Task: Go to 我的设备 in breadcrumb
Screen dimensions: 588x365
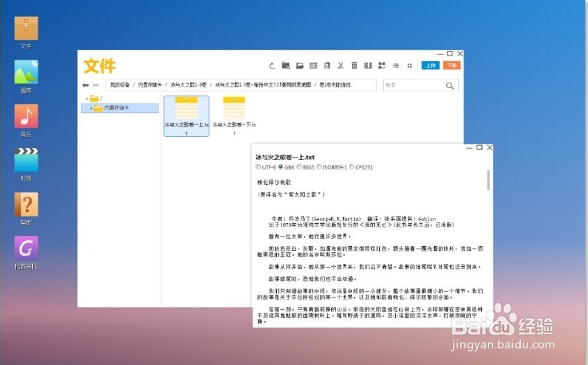Action: tap(120, 85)
